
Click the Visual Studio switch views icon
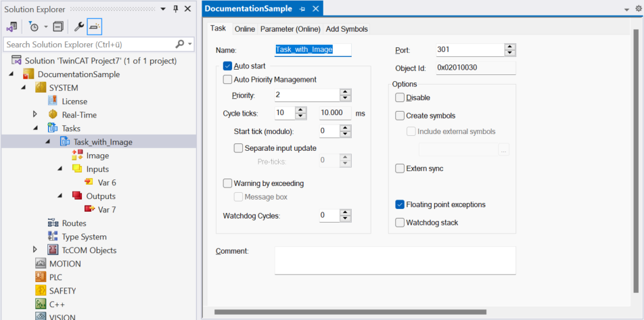(11, 27)
